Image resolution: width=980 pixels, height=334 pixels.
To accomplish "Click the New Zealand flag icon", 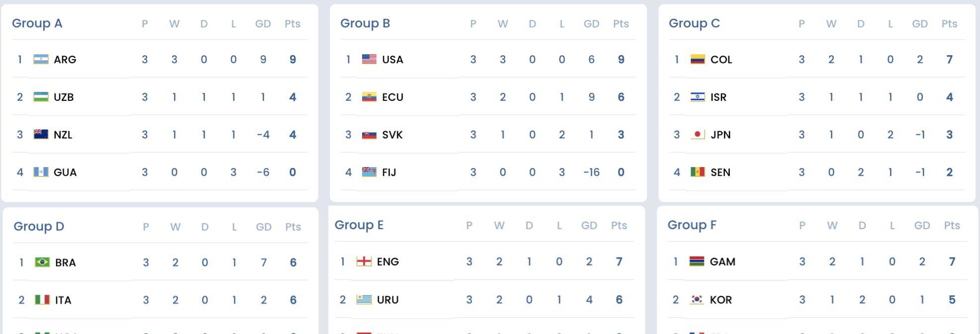I will click(41, 134).
